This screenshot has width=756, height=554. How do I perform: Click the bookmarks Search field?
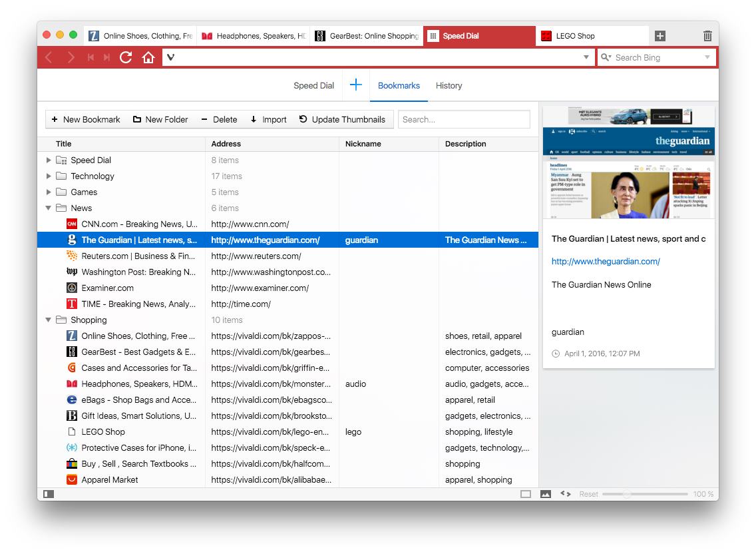coord(464,119)
